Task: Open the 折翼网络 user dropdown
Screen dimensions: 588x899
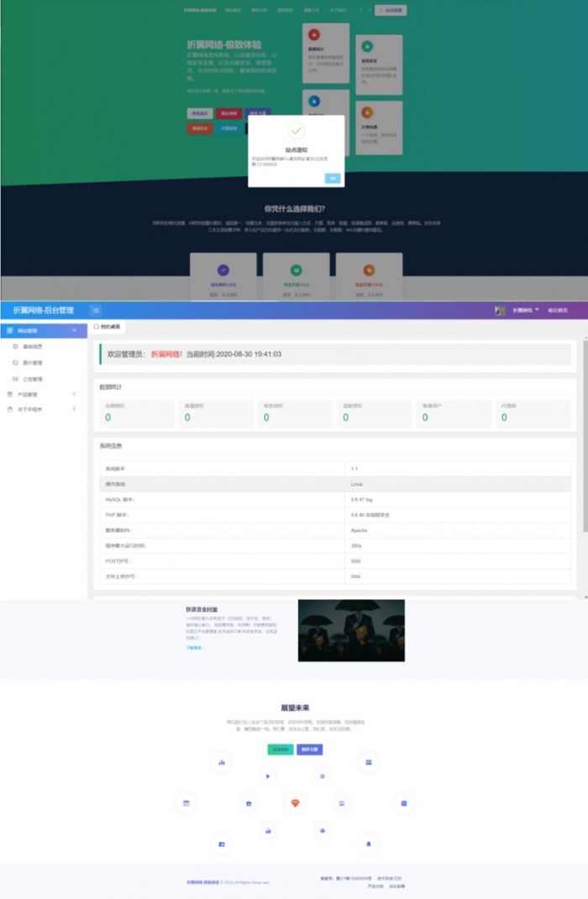Action: (526, 310)
